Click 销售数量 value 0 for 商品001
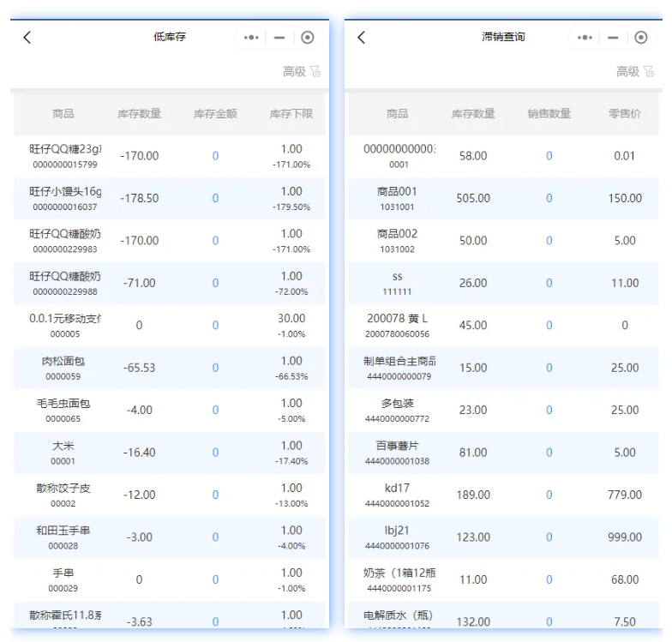 coord(549,198)
